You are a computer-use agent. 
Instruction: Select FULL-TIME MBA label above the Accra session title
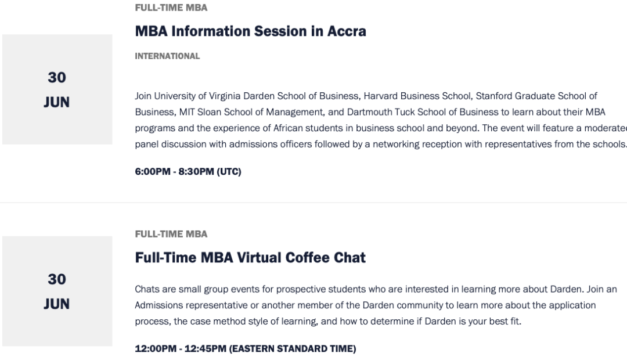(171, 8)
